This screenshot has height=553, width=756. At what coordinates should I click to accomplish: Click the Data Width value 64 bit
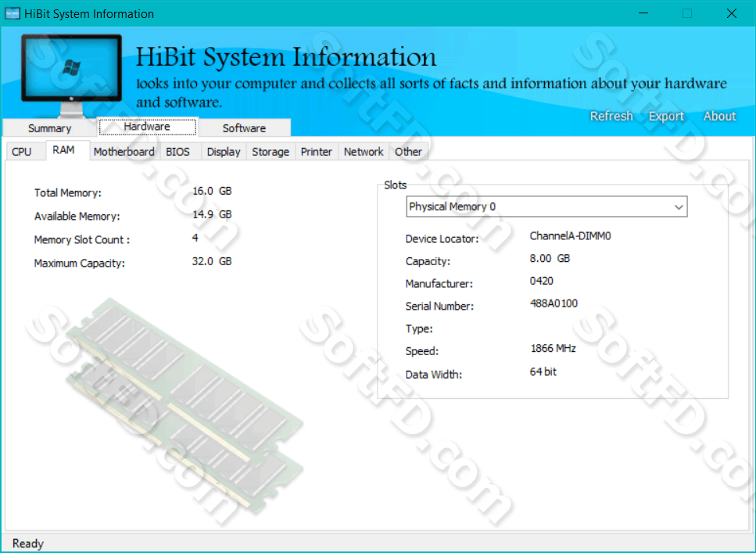click(x=543, y=372)
